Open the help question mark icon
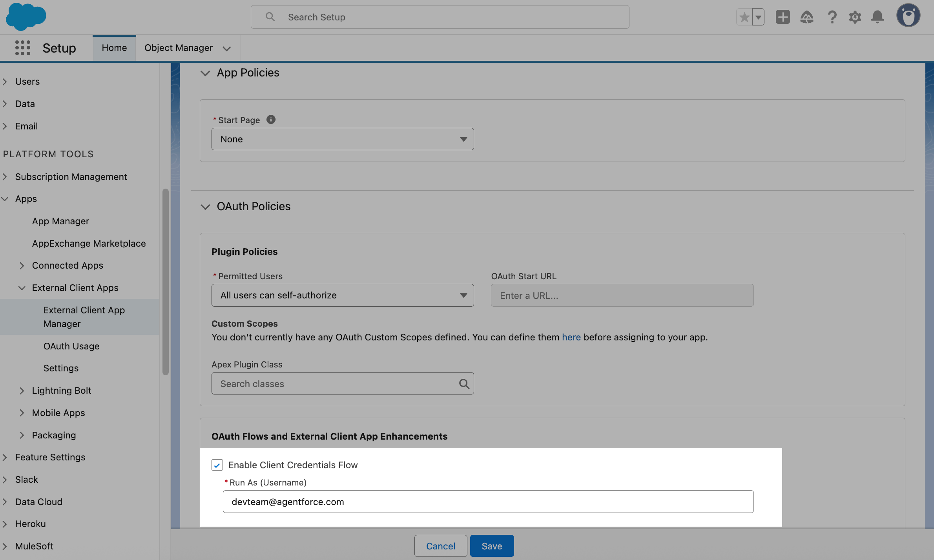Screen dimensions: 934x560 coord(832,17)
